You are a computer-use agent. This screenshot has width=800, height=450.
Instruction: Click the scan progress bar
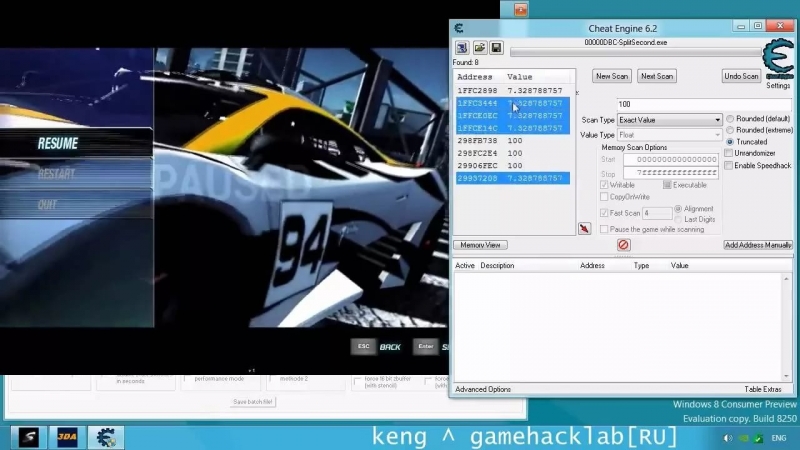tap(635, 52)
